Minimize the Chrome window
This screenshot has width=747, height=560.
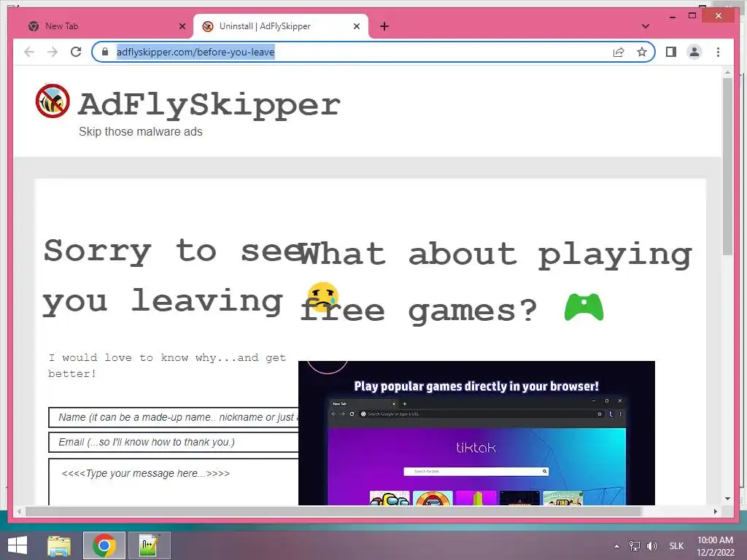672,16
